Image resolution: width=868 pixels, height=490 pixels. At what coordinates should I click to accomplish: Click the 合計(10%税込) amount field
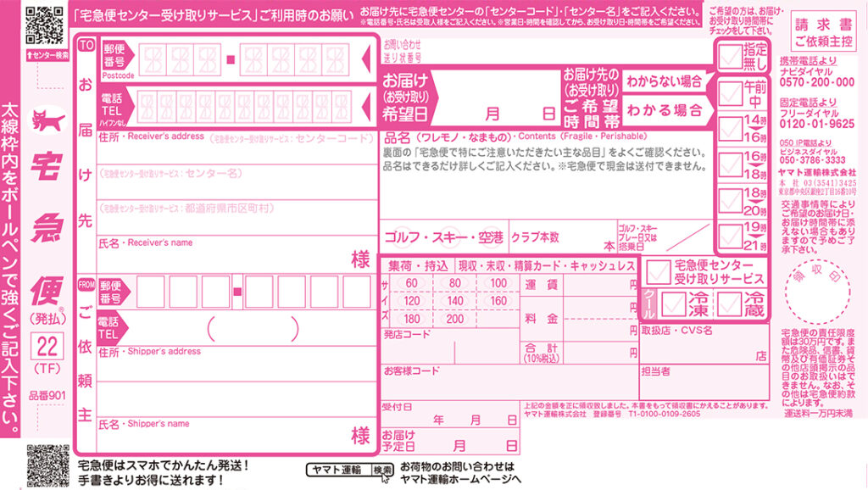click(601, 352)
